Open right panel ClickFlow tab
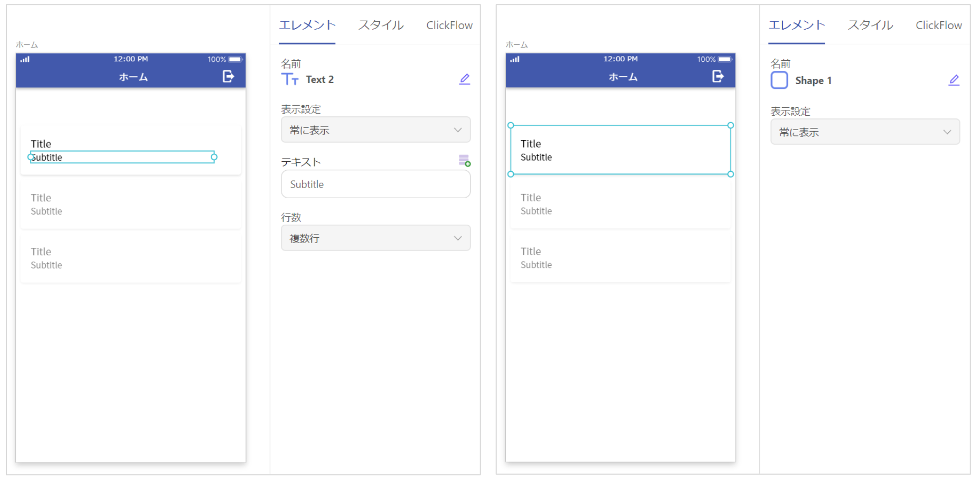 tap(939, 25)
